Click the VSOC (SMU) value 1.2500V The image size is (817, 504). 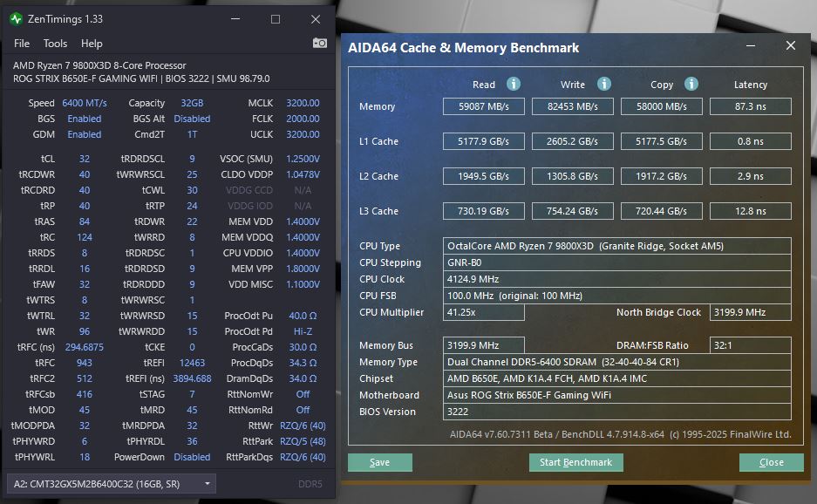tap(303, 159)
